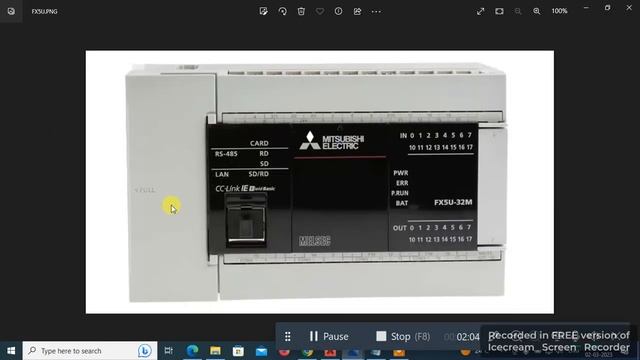The image size is (640, 360).
Task: Stop the screen recording
Action: click(x=403, y=336)
